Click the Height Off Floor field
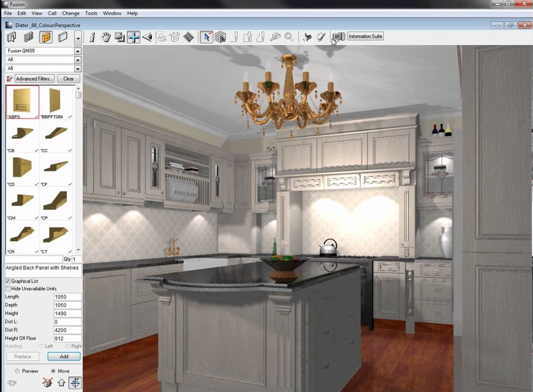 (68, 338)
